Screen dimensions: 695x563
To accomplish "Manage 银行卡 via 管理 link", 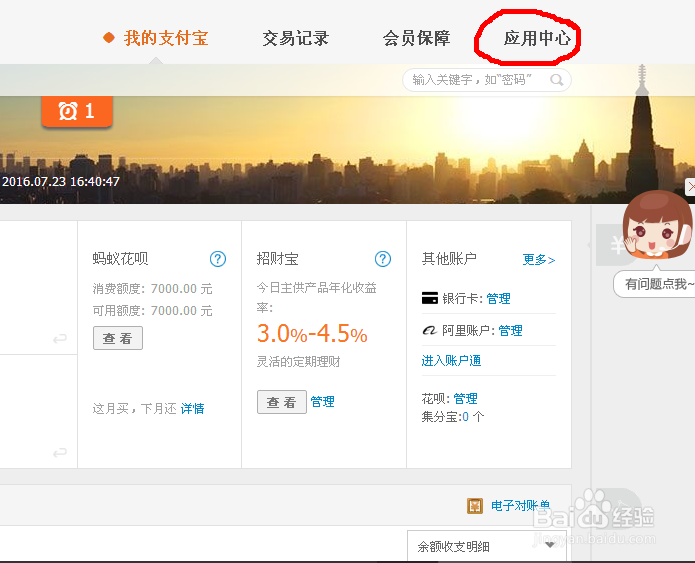I will click(498, 299).
